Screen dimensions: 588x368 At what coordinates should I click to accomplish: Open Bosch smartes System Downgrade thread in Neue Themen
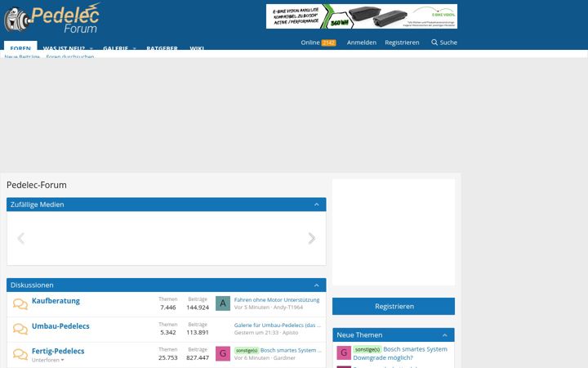click(x=400, y=353)
